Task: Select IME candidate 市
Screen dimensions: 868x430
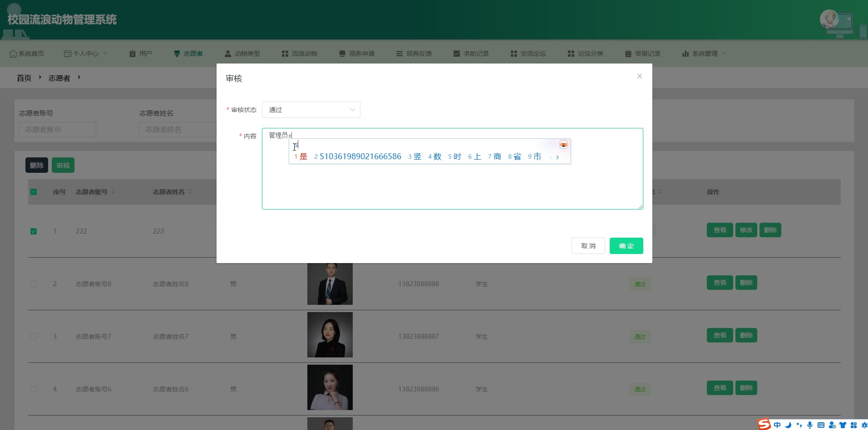Action: [x=535, y=156]
